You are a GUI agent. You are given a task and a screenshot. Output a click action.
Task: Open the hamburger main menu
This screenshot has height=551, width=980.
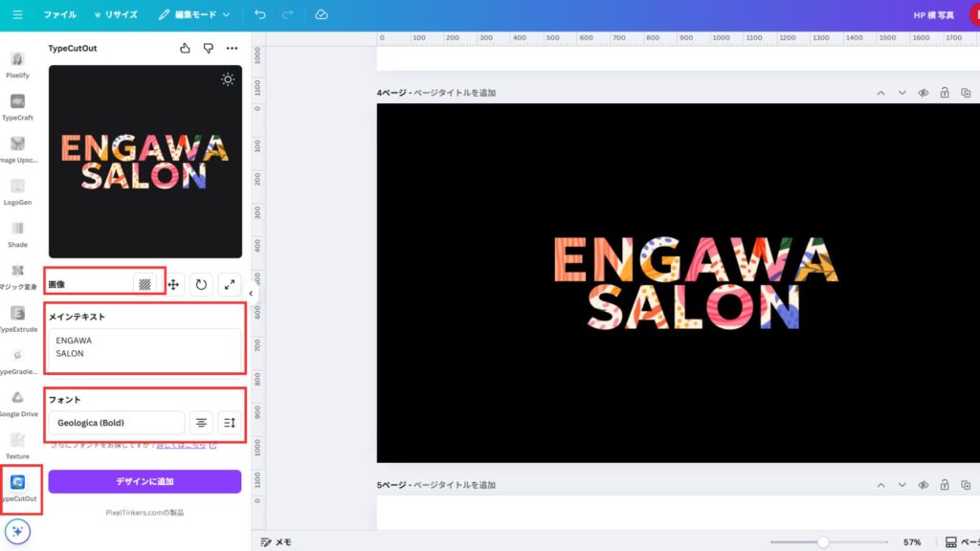tap(17, 14)
